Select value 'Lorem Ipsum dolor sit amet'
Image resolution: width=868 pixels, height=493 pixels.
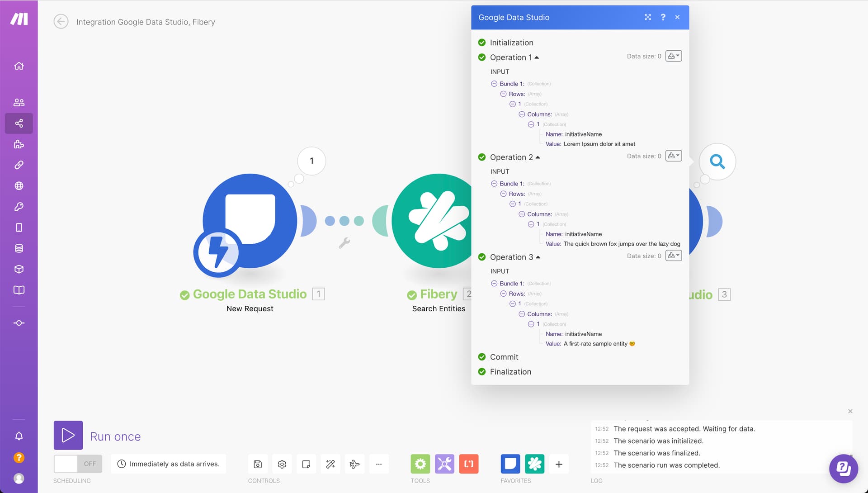point(599,144)
